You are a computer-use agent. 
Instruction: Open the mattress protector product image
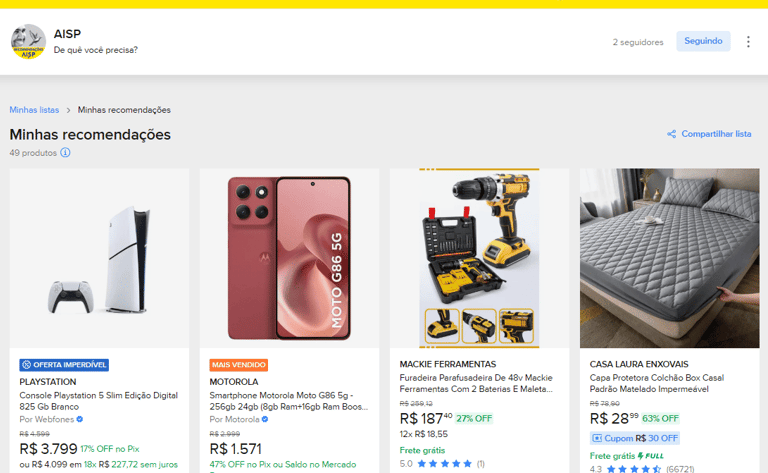(670, 258)
